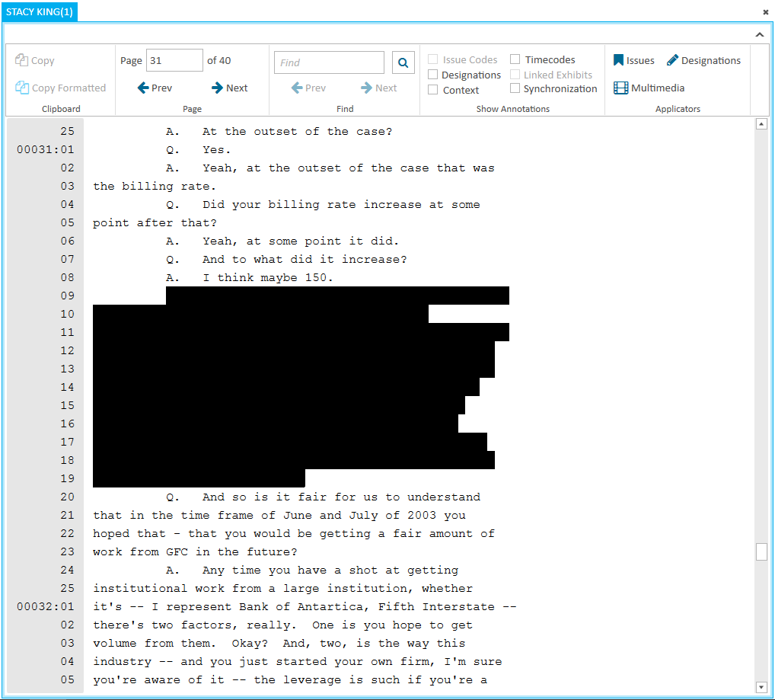Enable the Context checkbox
This screenshot has height=700, width=775.
pyautogui.click(x=433, y=90)
